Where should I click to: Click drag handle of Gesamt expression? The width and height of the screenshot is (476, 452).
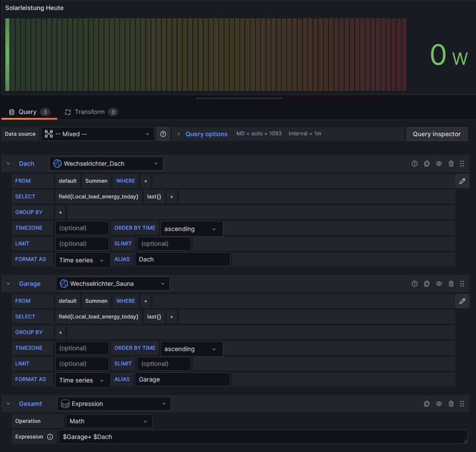(462, 404)
